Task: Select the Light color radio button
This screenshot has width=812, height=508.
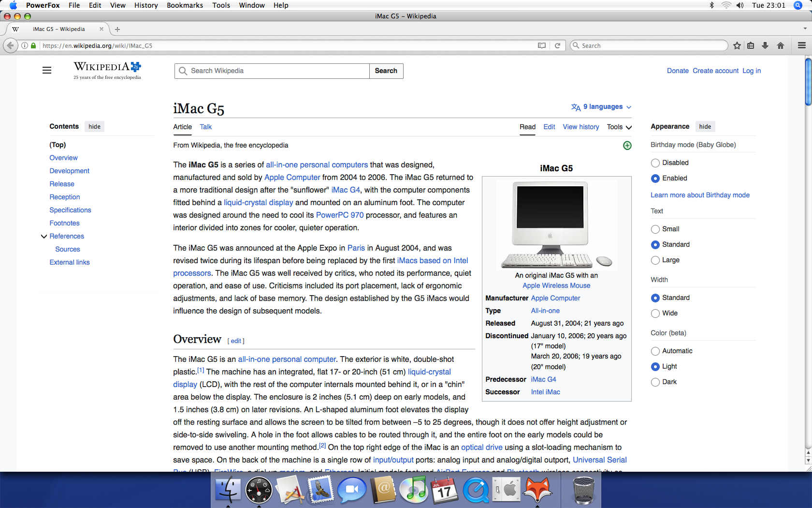Action: [655, 367]
